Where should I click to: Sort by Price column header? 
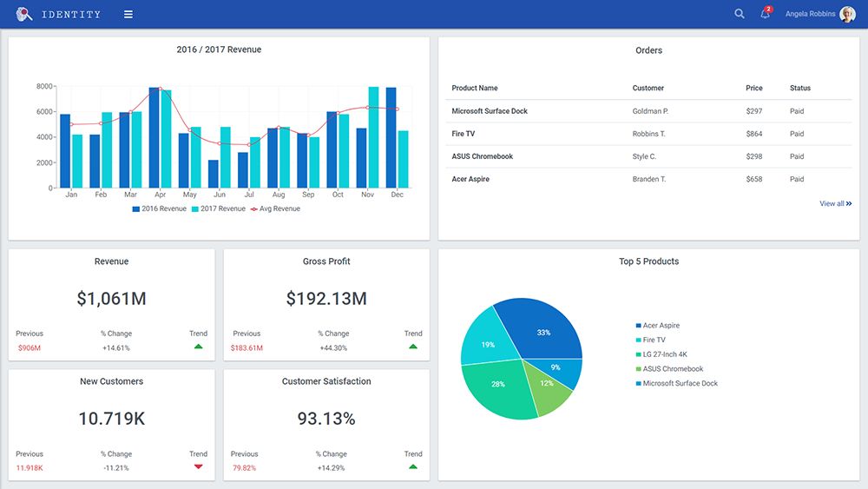753,89
